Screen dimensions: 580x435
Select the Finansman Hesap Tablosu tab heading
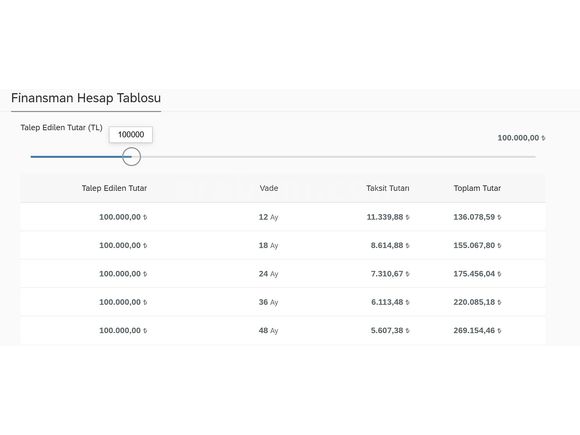pyautogui.click(x=86, y=98)
